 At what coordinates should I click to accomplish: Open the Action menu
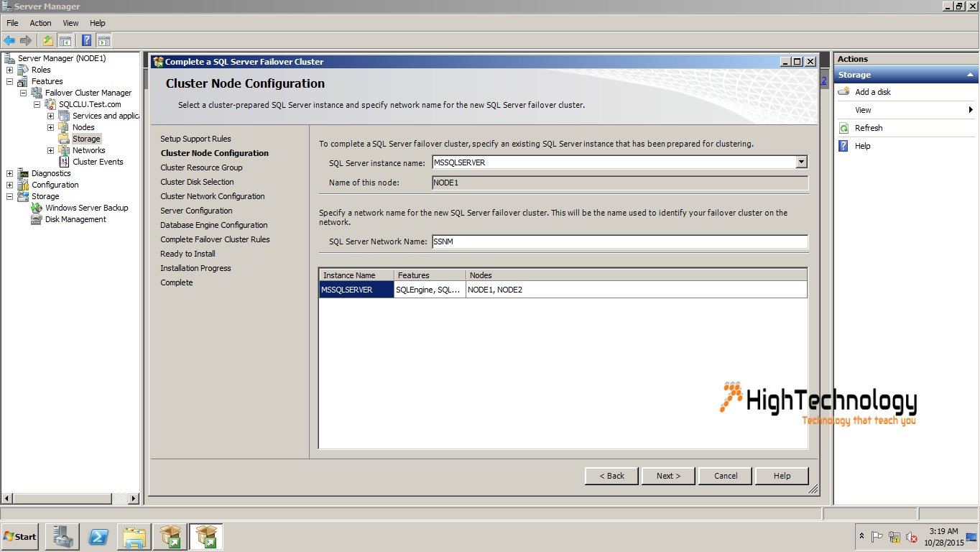[40, 23]
